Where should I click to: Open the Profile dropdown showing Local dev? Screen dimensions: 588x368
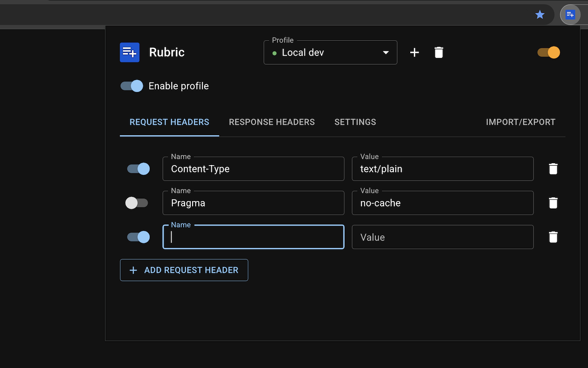(x=330, y=52)
